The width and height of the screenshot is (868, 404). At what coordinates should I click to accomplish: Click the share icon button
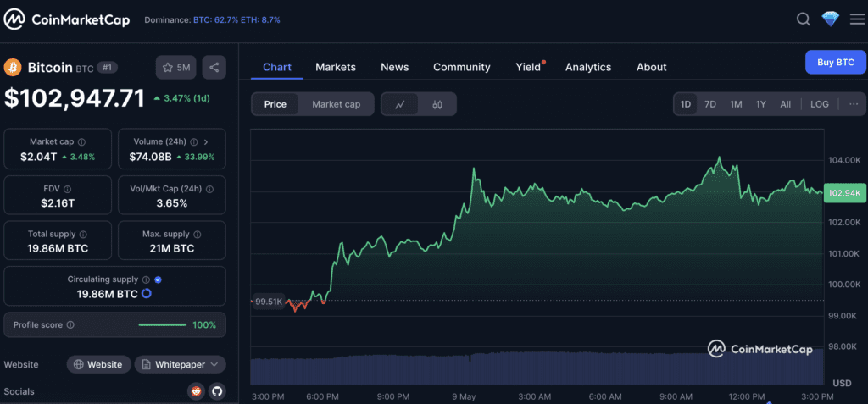[214, 68]
